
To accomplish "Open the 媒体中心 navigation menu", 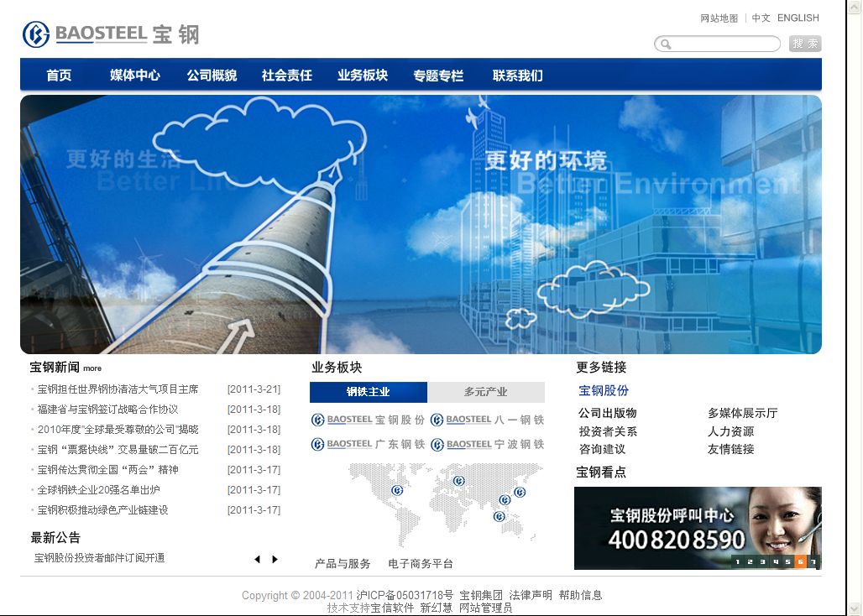I will pyautogui.click(x=134, y=75).
